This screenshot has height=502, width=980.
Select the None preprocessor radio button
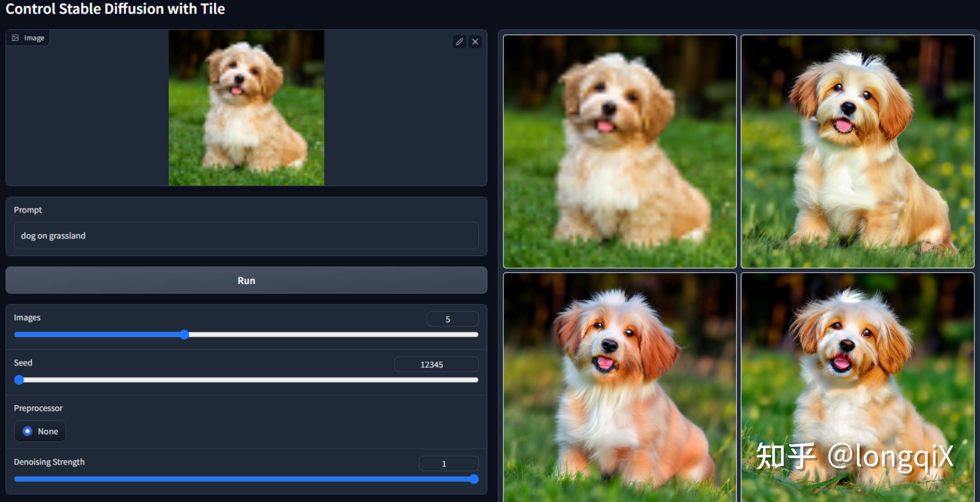(27, 431)
